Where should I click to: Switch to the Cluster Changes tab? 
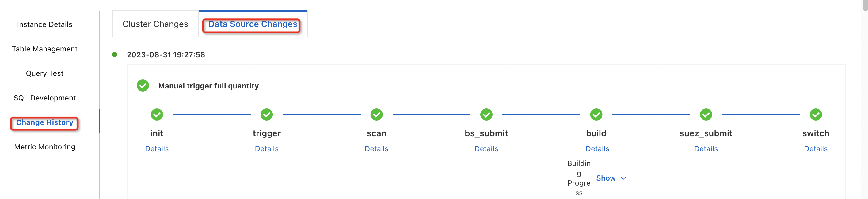pos(155,24)
